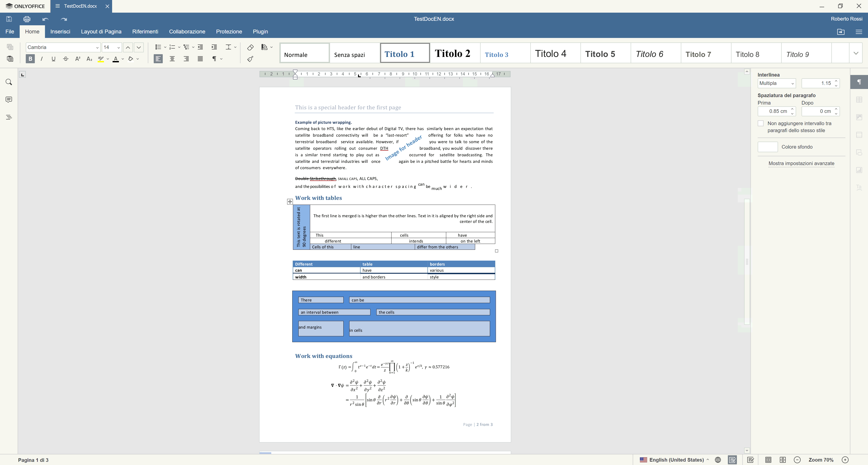
Task: Toggle track changes in status bar
Action: click(750, 460)
